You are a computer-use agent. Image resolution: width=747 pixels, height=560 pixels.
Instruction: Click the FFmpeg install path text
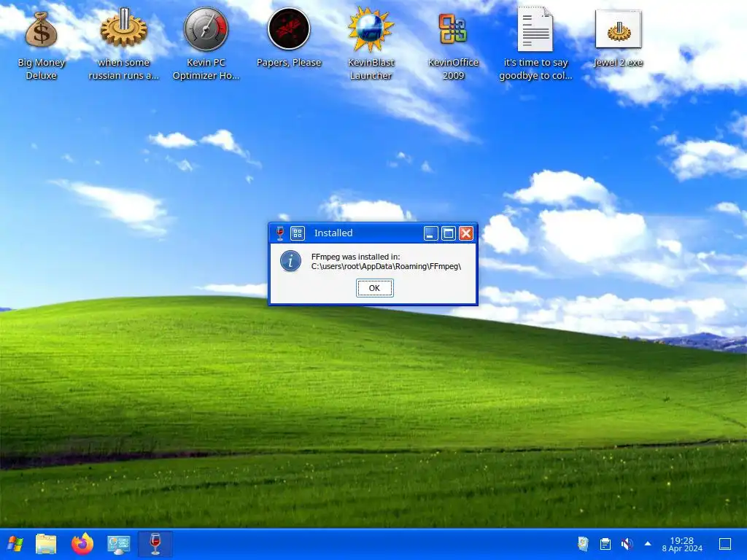tap(387, 266)
